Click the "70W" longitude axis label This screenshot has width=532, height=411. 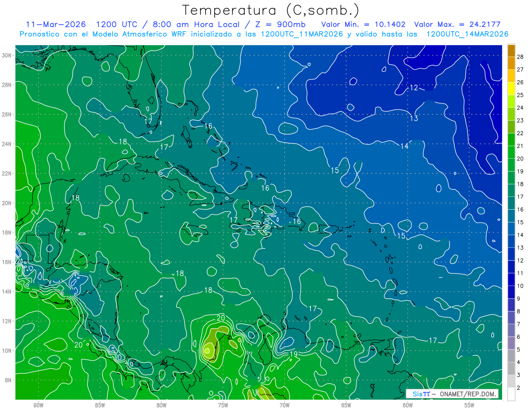point(285,405)
